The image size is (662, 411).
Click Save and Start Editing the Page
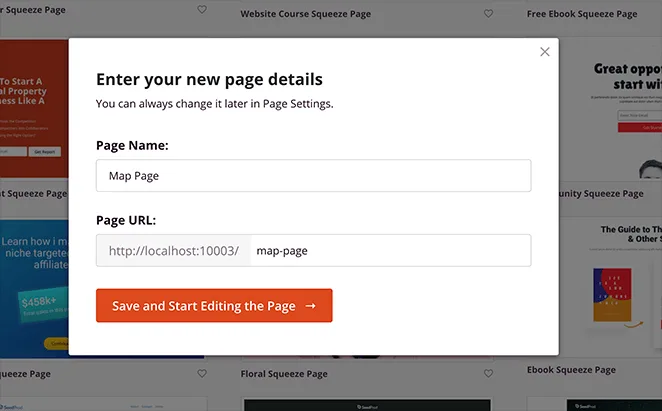click(214, 305)
